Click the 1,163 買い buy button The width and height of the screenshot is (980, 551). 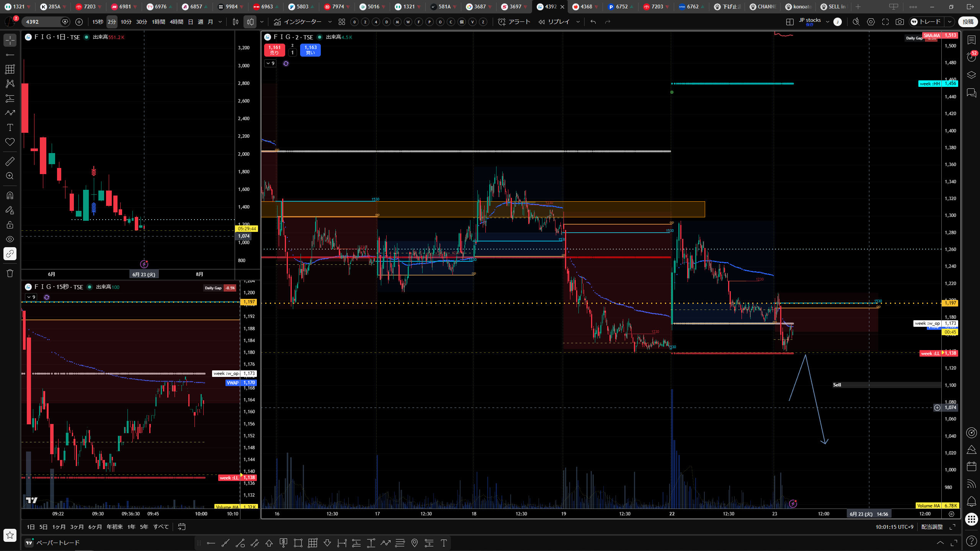[310, 50]
